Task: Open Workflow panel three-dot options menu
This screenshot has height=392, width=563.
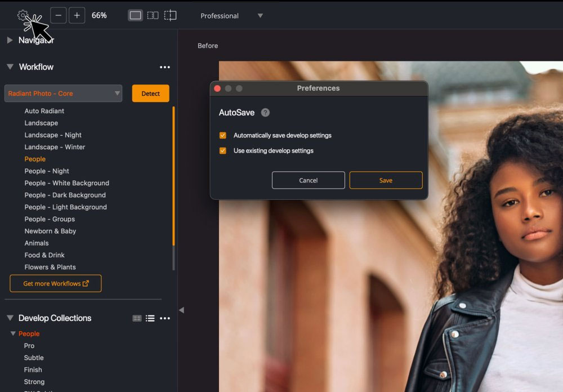Action: click(164, 67)
